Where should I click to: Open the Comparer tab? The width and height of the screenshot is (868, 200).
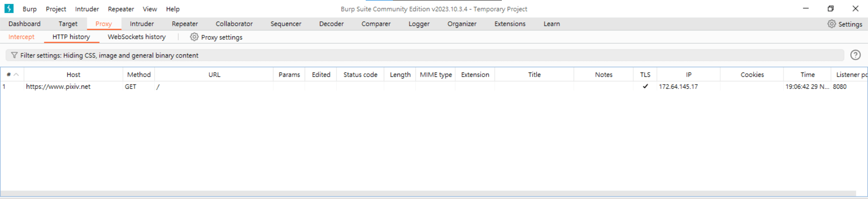pyautogui.click(x=376, y=24)
